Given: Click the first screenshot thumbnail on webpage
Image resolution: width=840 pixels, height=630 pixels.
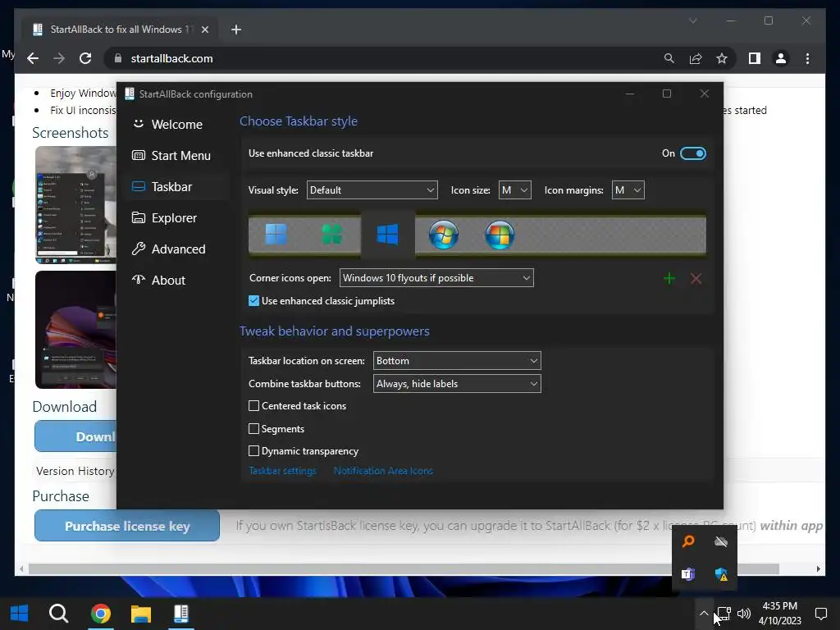Looking at the screenshot, I should tap(76, 205).
